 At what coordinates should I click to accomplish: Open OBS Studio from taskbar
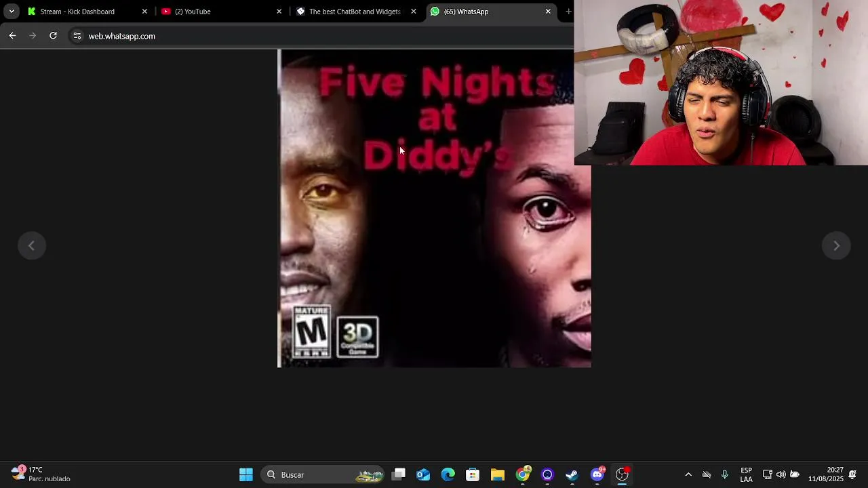pos(622,474)
